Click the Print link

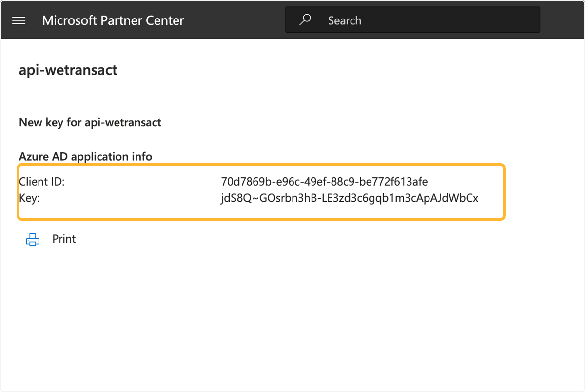pos(64,239)
